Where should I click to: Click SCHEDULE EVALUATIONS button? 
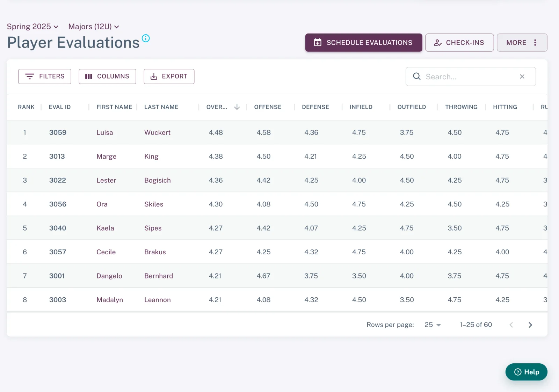point(364,43)
